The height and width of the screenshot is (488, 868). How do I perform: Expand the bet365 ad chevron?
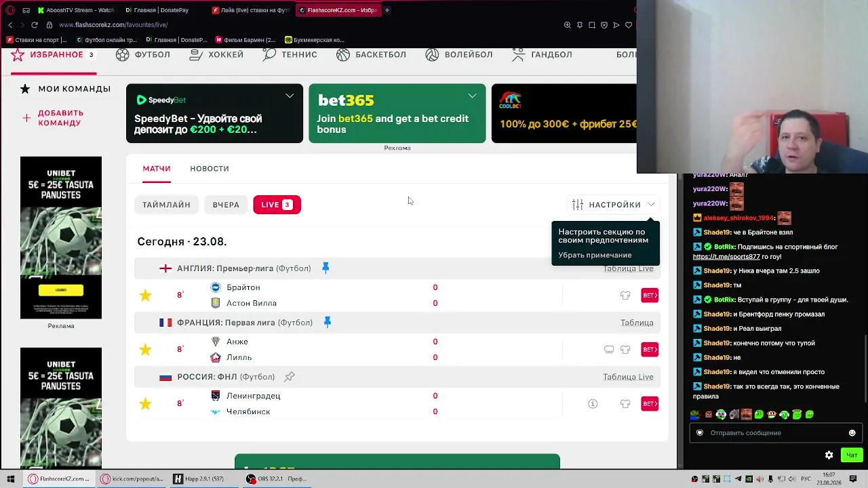point(472,96)
